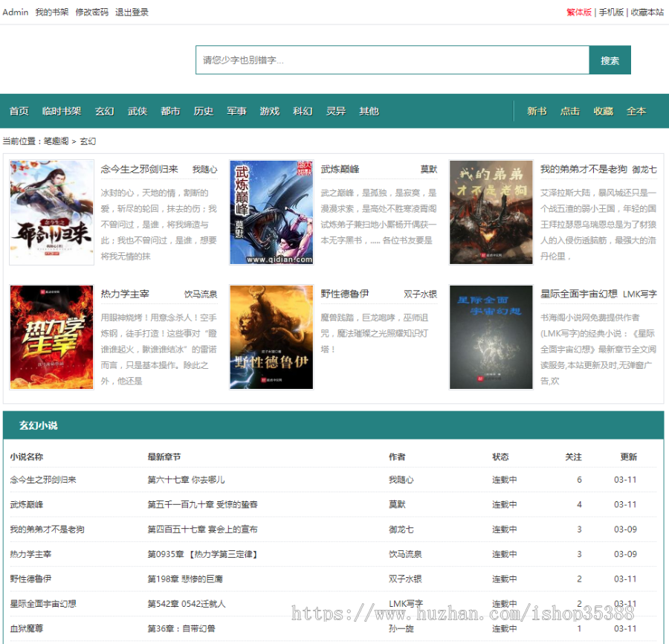Image resolution: width=669 pixels, height=644 pixels.
Task: Open the 点击 ranking list
Action: [570, 111]
